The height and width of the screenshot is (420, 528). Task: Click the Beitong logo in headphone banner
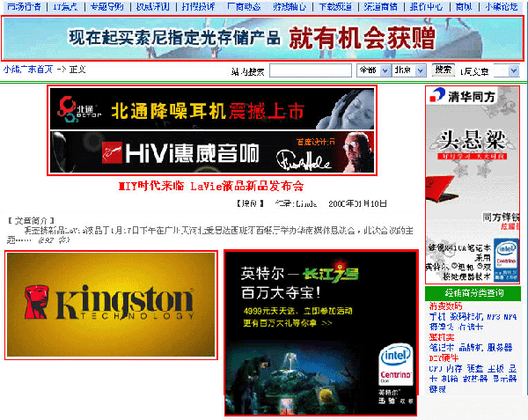(78, 109)
